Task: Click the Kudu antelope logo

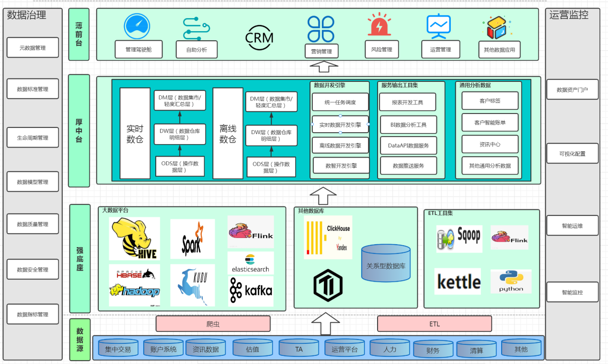Action: (192, 285)
